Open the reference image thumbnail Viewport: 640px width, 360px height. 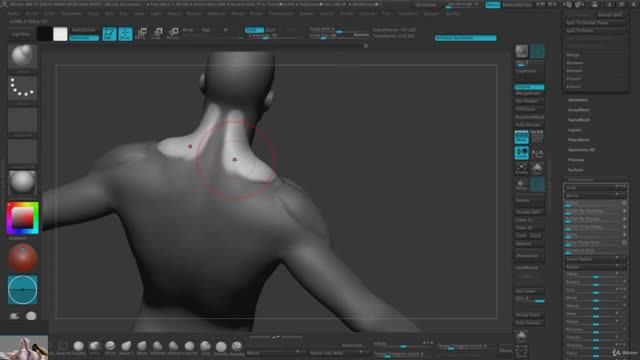pos(24,347)
